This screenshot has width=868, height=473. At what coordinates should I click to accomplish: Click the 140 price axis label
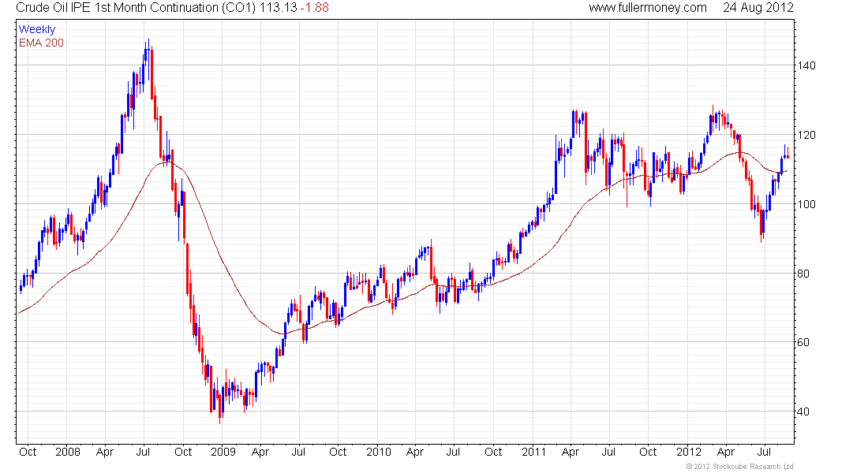click(x=806, y=66)
